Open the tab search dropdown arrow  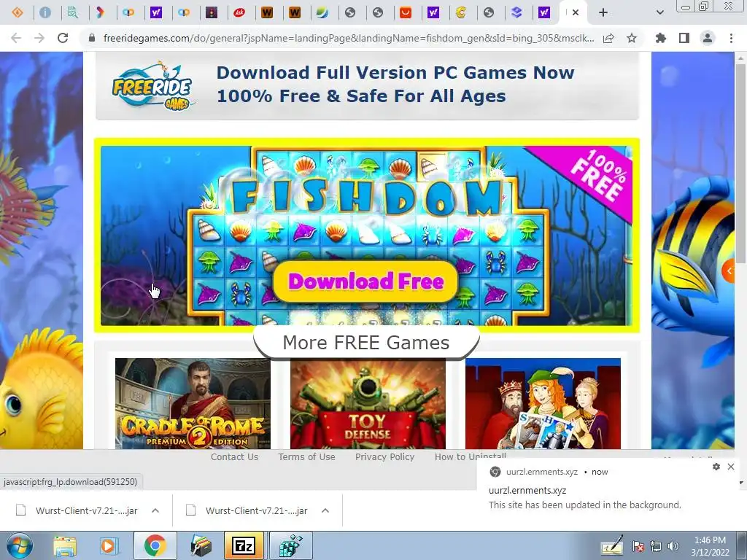[x=659, y=12]
